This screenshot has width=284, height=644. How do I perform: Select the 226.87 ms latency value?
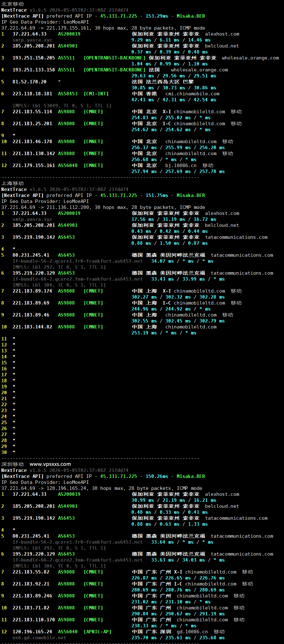pos(144,578)
